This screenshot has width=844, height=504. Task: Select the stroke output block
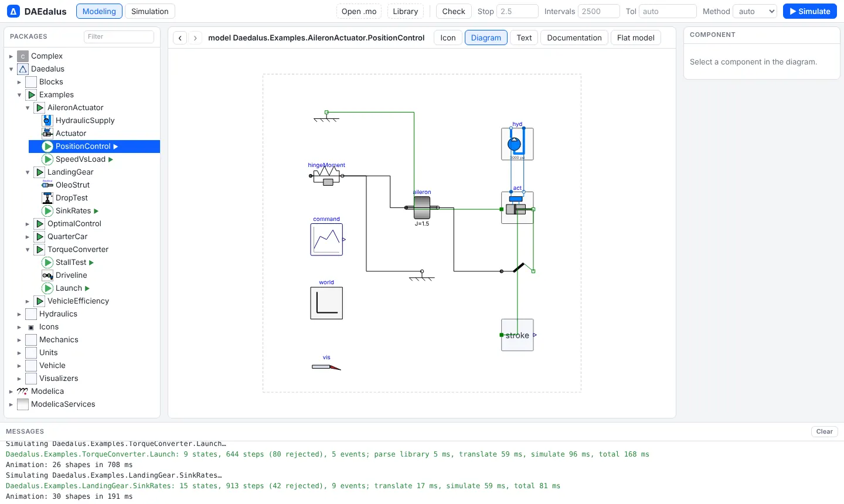click(518, 335)
